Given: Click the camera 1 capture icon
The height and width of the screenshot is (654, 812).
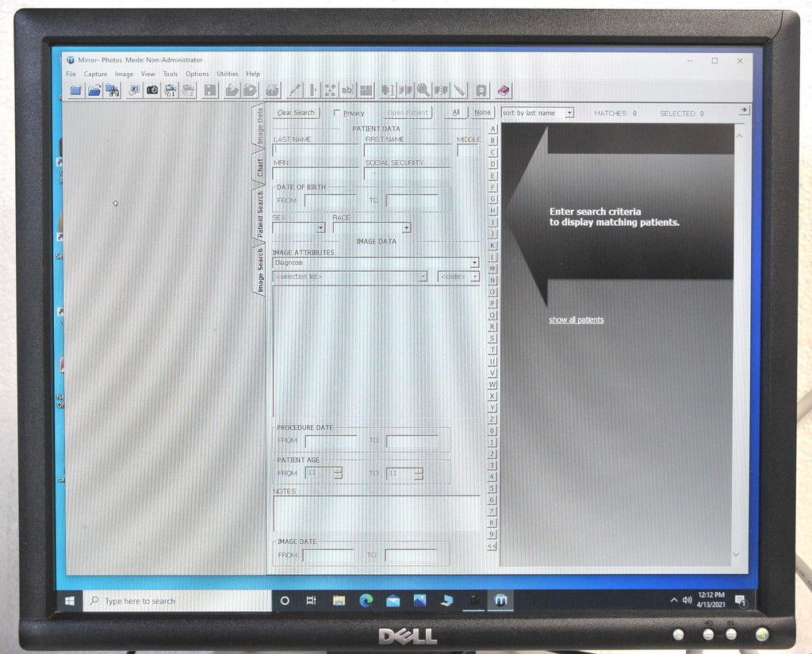Looking at the screenshot, I should tap(170, 90).
